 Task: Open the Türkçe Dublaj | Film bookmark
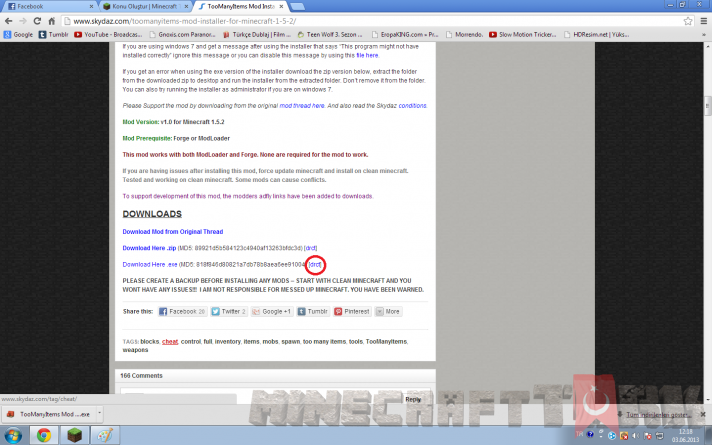click(x=257, y=35)
